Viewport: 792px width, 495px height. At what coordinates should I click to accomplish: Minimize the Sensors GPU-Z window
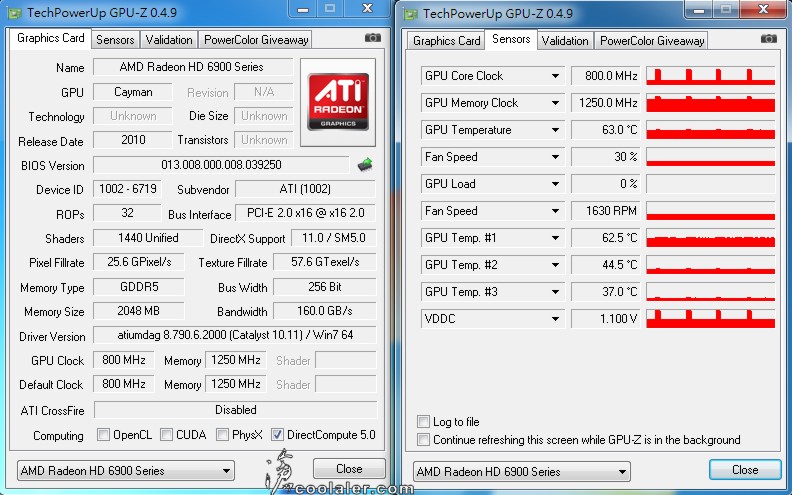pyautogui.click(x=699, y=9)
